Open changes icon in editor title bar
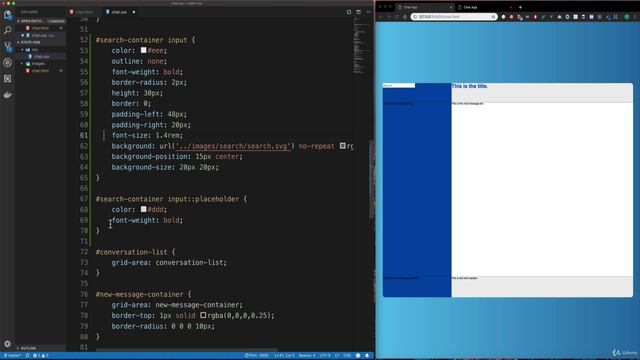The height and width of the screenshot is (360, 640). coord(349,12)
